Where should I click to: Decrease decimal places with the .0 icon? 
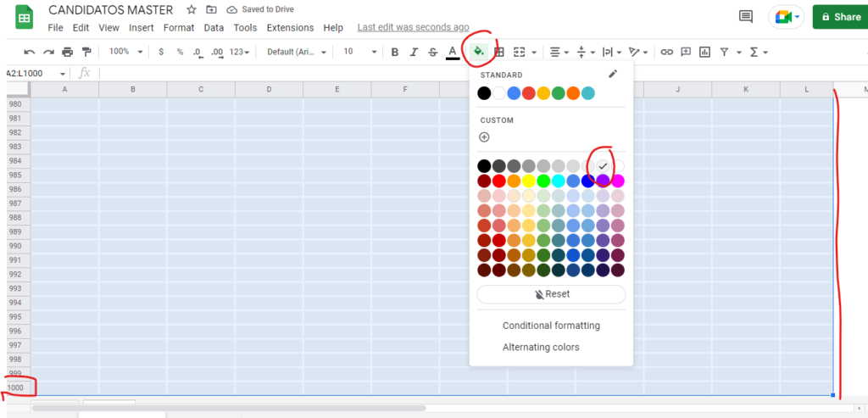coord(198,52)
